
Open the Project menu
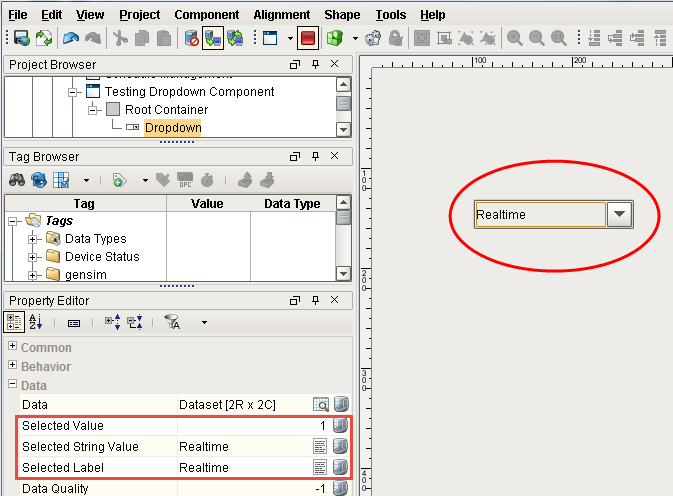(x=139, y=15)
